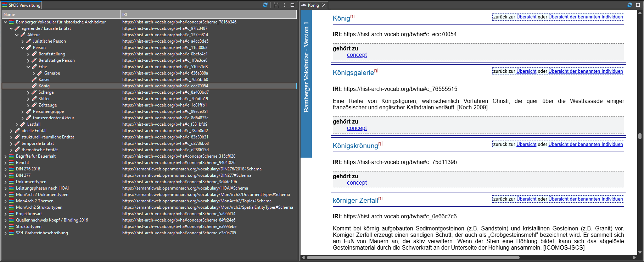The image size is (644, 262).
Task: Open Übersicht der benannten Individuen in Königsgalerie entry
Action: 586,71
